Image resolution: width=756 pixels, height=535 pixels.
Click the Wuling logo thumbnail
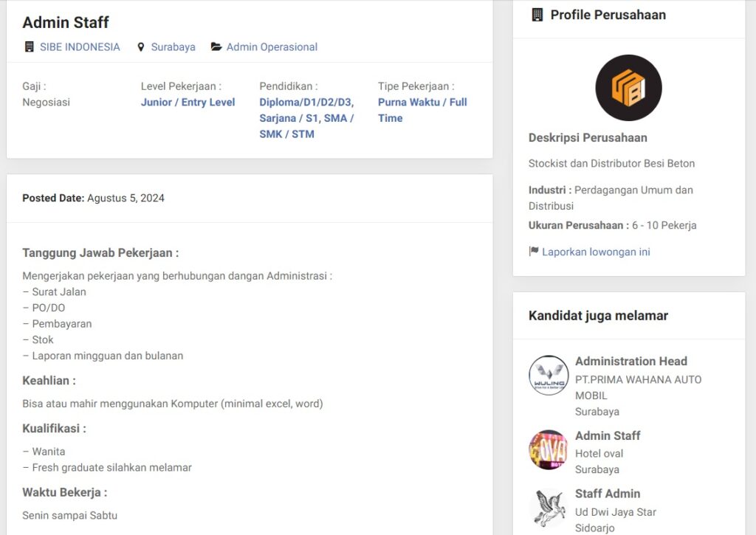coord(549,376)
